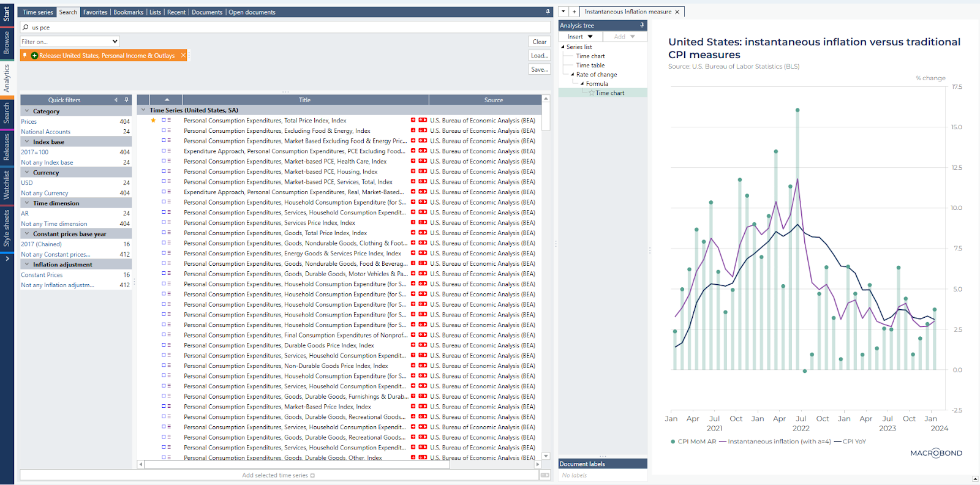Click the red plus icon on Total Price Index row
The height and width of the screenshot is (485, 980).
[x=413, y=120]
